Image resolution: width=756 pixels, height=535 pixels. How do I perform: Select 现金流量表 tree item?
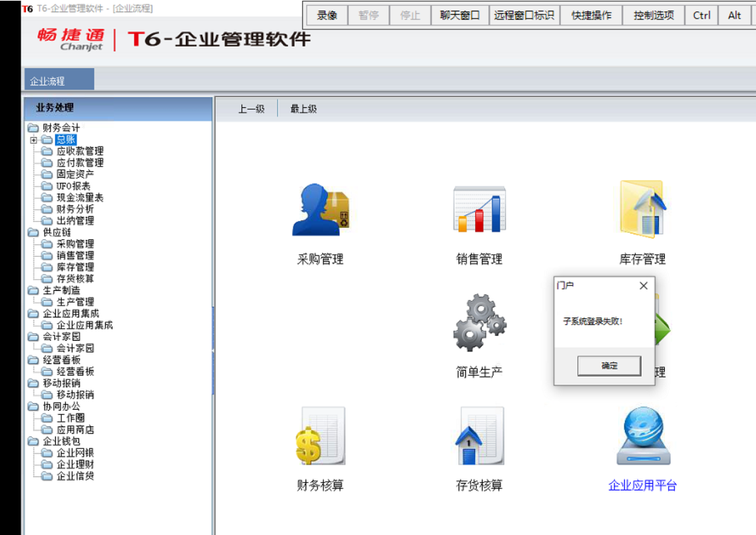(80, 198)
